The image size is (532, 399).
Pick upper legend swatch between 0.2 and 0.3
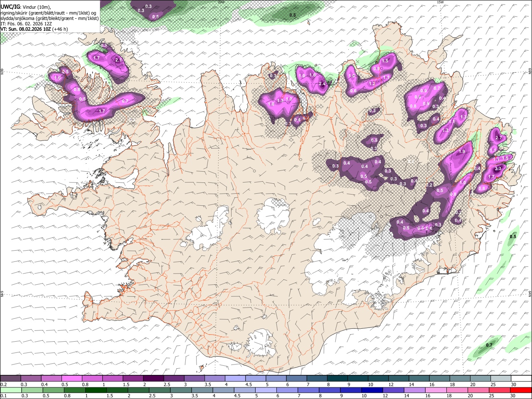click(10, 379)
